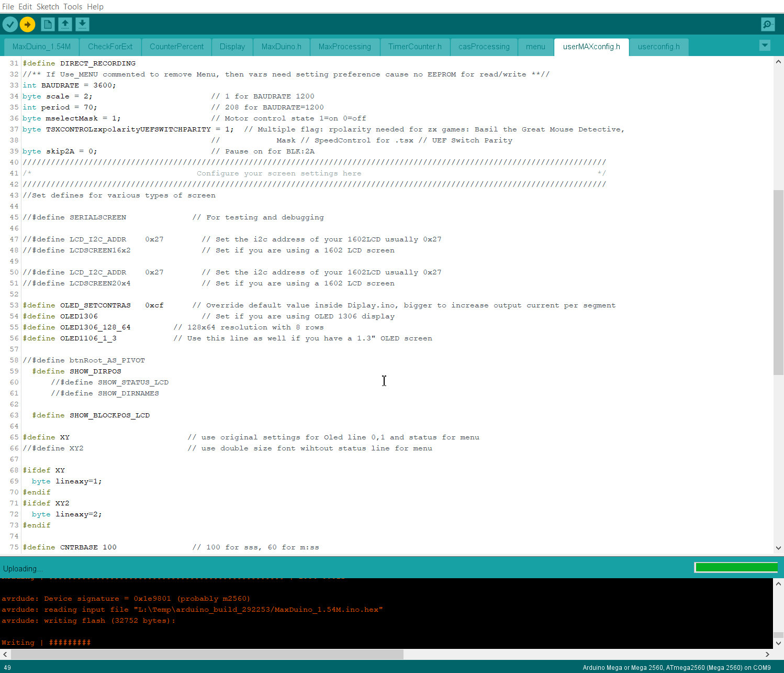Open a sketch with the Open icon
Viewport: 784px width, 673px height.
(65, 24)
